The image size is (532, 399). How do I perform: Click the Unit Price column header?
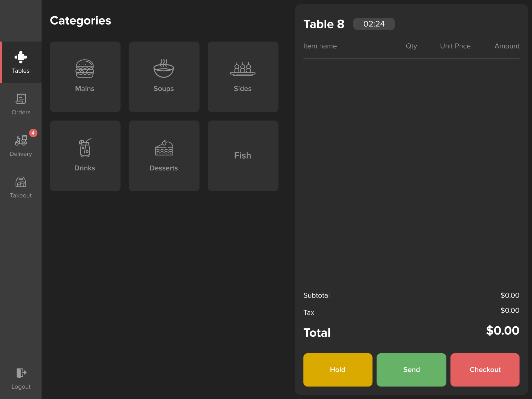point(455,46)
